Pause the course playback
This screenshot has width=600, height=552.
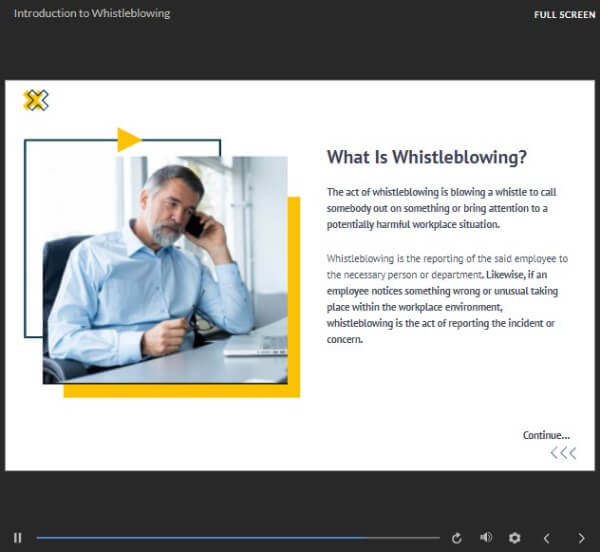click(x=18, y=538)
